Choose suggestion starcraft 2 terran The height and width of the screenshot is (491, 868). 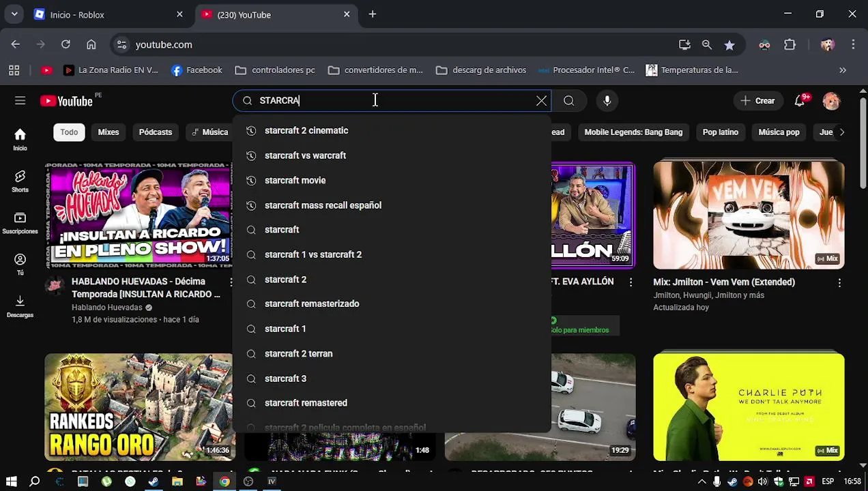pos(392,353)
